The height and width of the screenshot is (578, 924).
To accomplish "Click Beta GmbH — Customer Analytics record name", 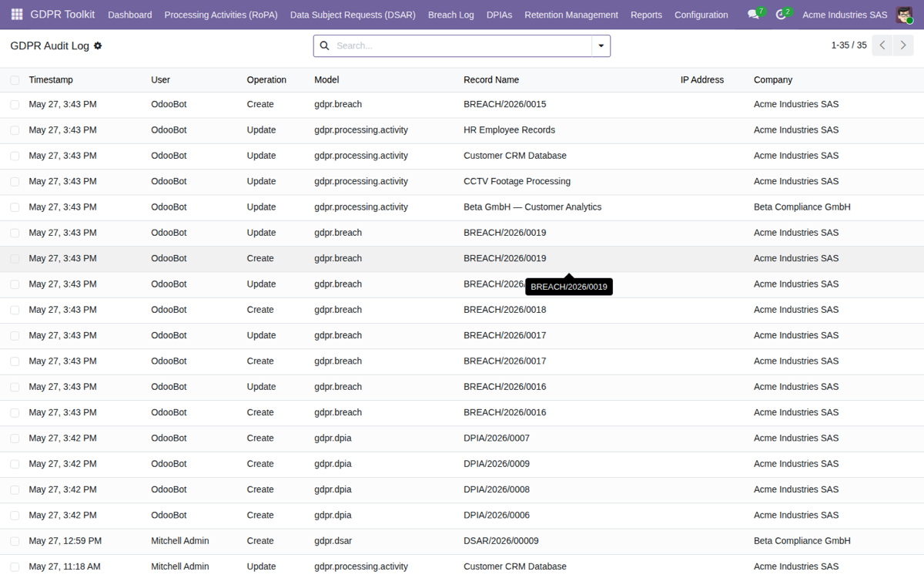I will [532, 207].
